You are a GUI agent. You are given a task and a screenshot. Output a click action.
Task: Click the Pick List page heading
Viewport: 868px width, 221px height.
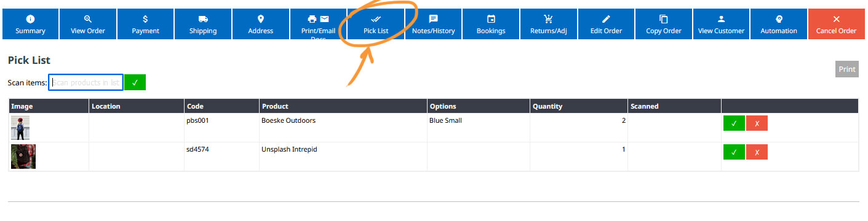pyautogui.click(x=29, y=60)
